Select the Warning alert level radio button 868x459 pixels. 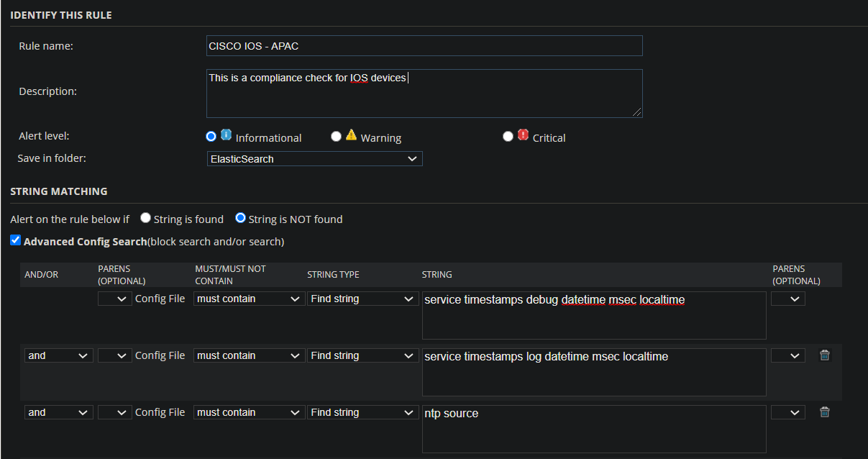(336, 137)
